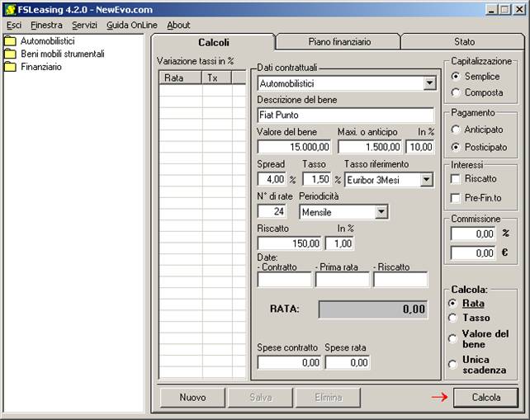The height and width of the screenshot is (420, 530).
Task: Click the Tasso field 1,50
Action: tap(317, 179)
